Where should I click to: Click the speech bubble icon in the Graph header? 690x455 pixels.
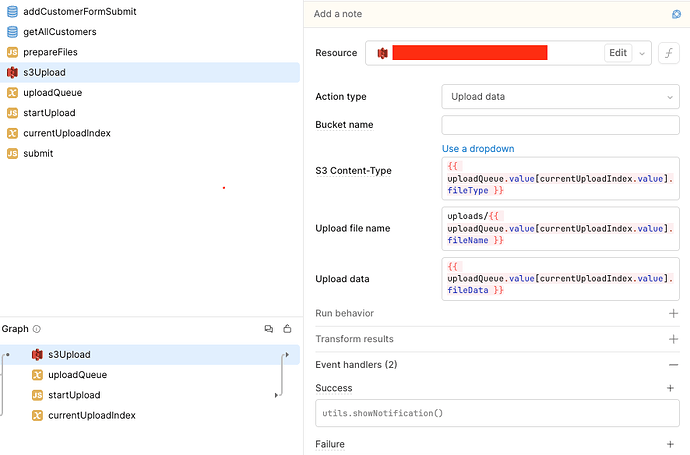(269, 329)
